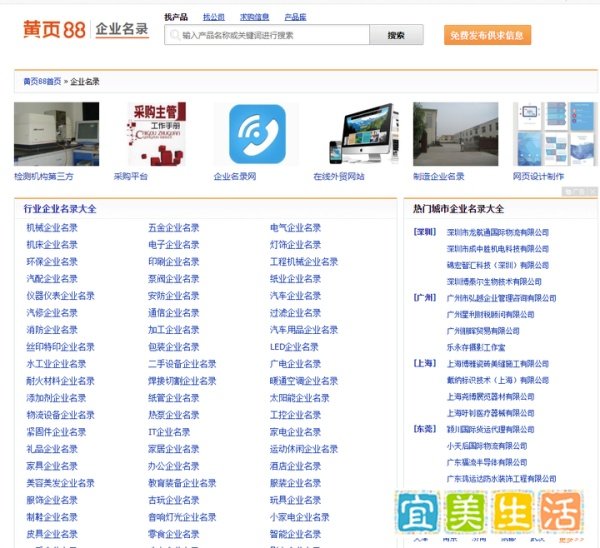Screen dimensions: 600x548
Task: Open the 汽车用品企业名录 category link
Action: click(304, 330)
